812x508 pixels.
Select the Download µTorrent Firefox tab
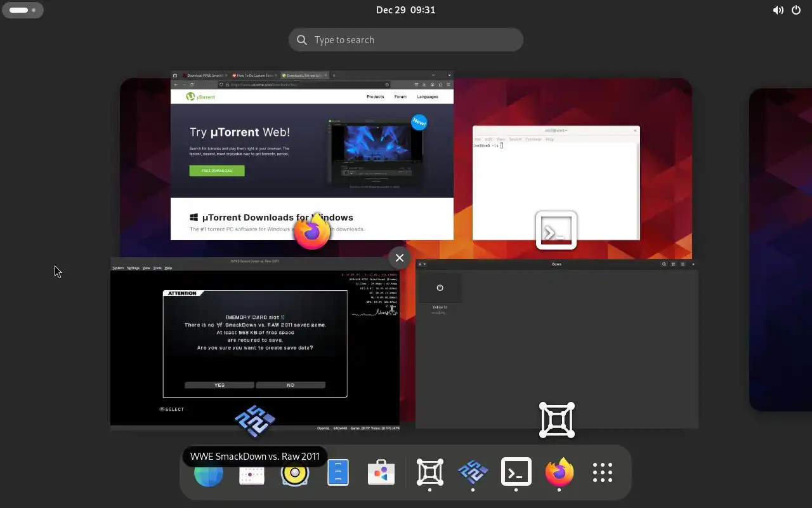tap(304, 76)
